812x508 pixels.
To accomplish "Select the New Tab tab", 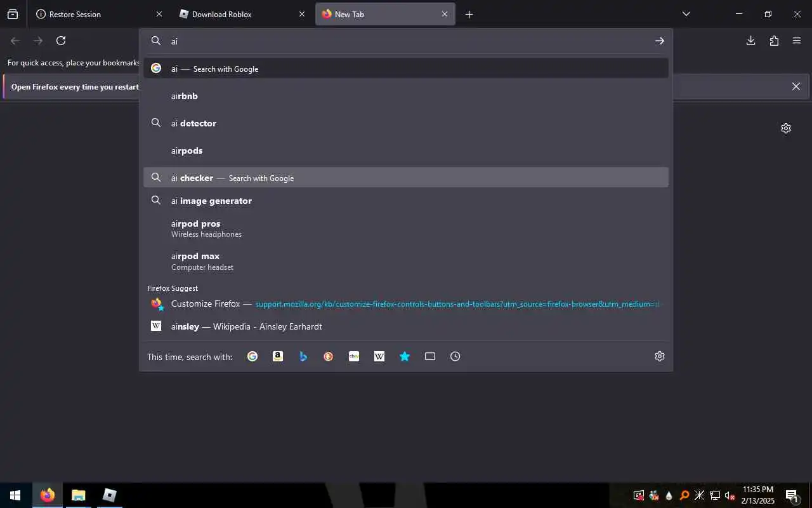I will (385, 14).
